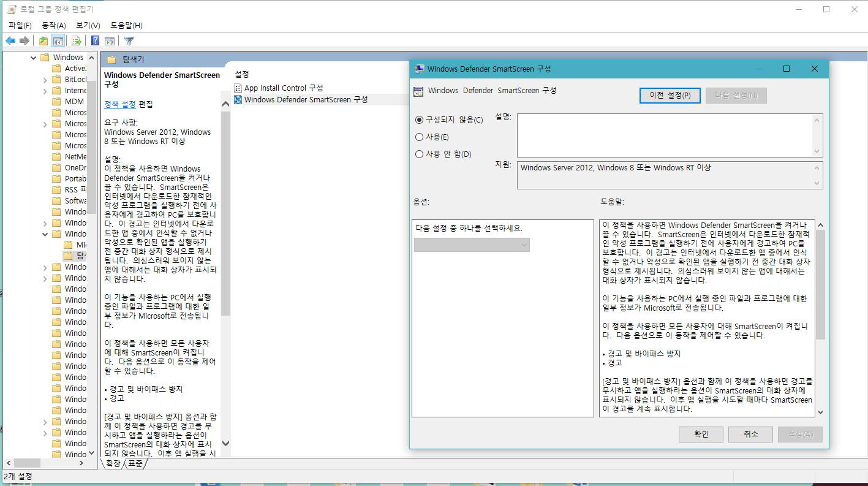Click the SmartScreen policy icon in the settings list
The image size is (868, 486).
238,99
